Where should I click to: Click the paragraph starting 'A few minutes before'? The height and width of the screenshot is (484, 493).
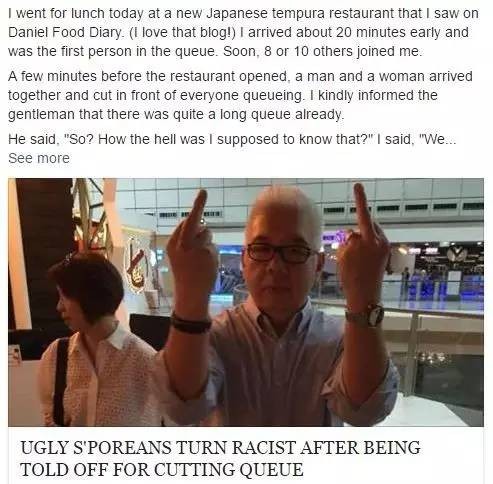[x=240, y=95]
